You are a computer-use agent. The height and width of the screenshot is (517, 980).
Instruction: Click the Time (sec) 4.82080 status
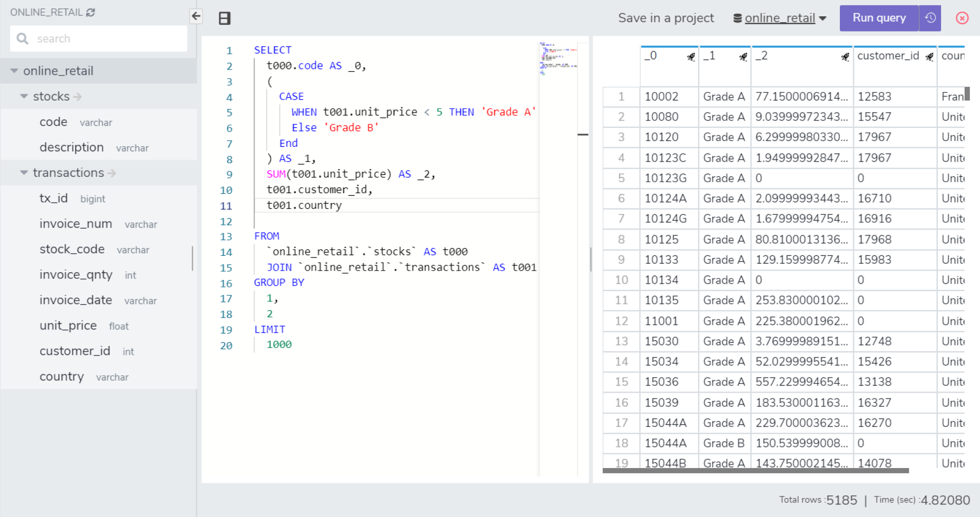point(922,500)
